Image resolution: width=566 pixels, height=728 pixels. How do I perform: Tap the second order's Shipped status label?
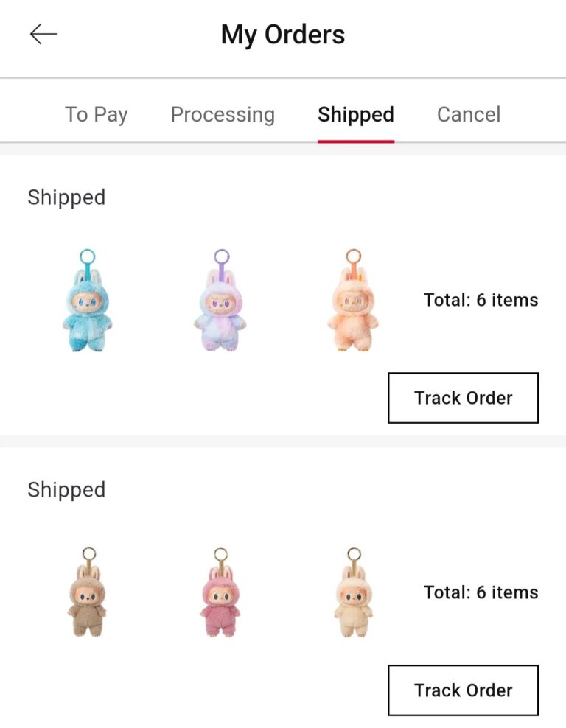coord(66,490)
